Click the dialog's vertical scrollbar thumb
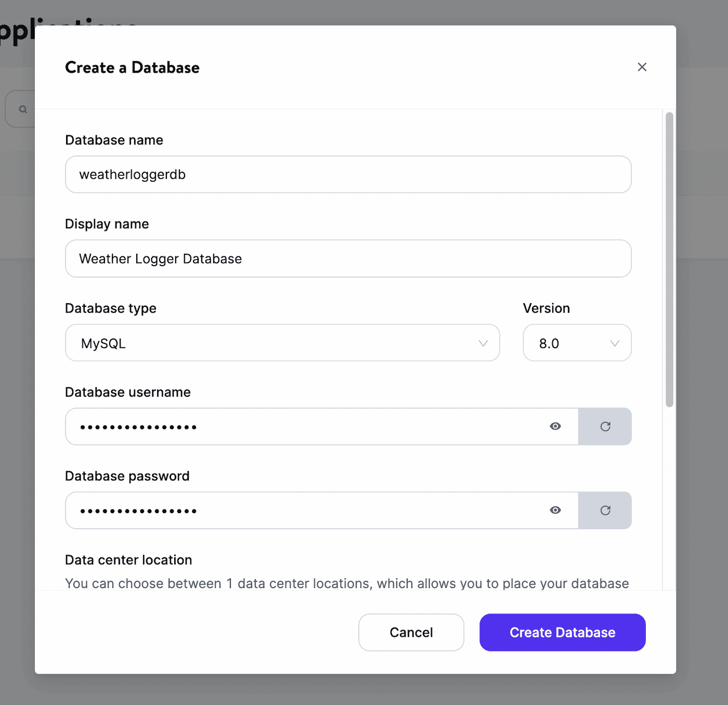This screenshot has width=728, height=705. coord(669,259)
